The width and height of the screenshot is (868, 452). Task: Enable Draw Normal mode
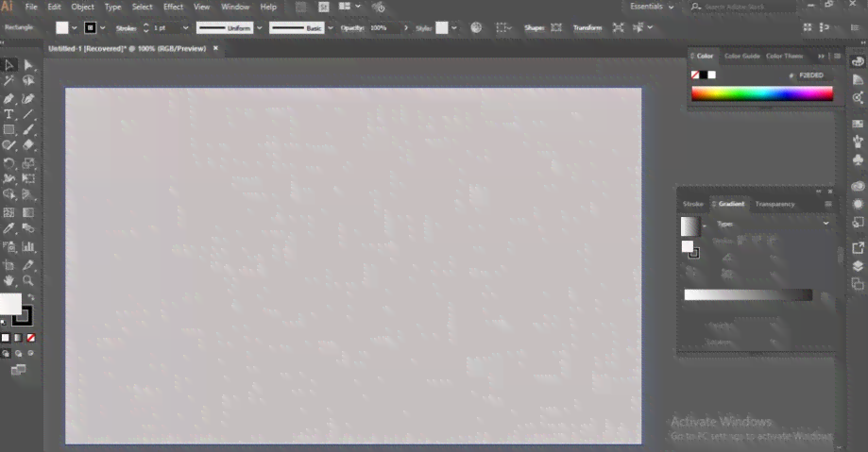pos(6,354)
